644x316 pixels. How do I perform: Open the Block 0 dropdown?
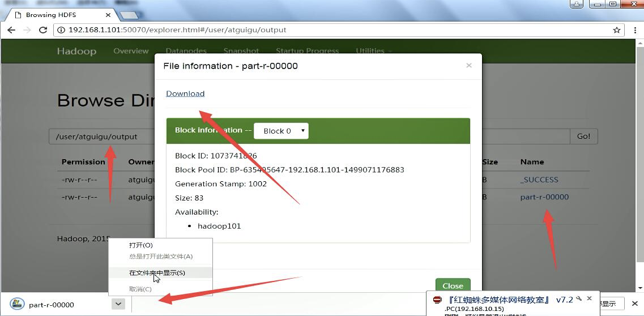[281, 131]
